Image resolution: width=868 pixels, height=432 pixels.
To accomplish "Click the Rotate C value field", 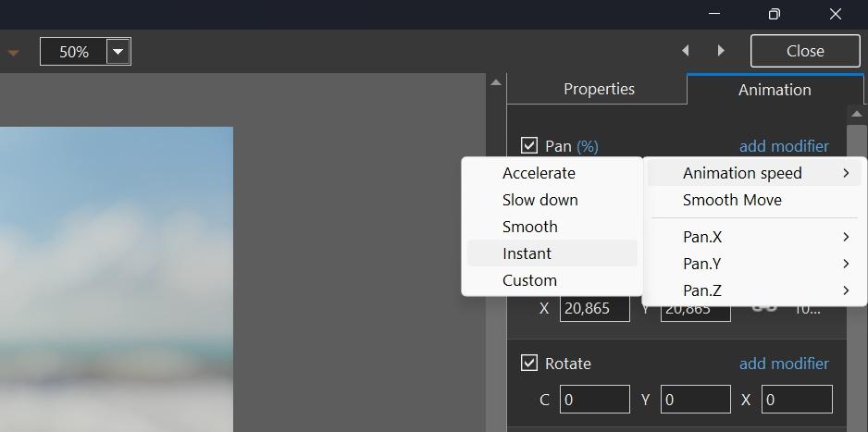I will pyautogui.click(x=594, y=400).
